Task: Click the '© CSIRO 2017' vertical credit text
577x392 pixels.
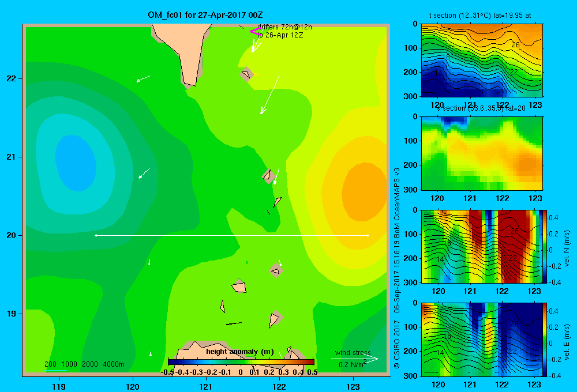Action: [x=397, y=345]
